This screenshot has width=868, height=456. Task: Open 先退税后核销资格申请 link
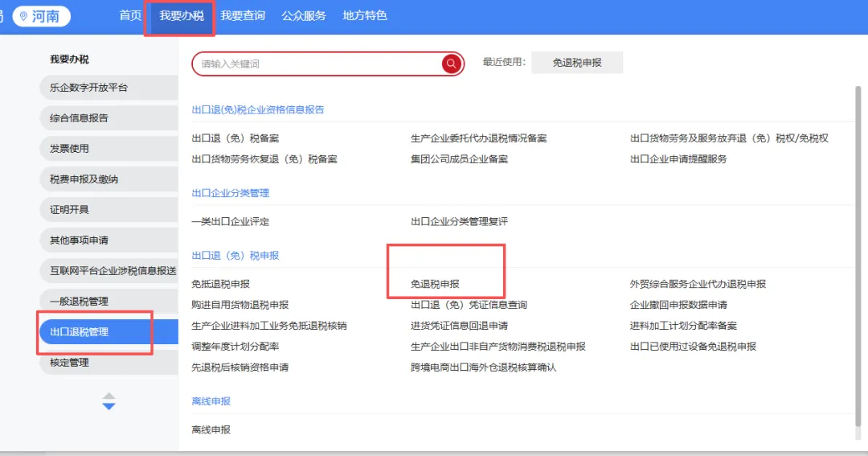(240, 368)
